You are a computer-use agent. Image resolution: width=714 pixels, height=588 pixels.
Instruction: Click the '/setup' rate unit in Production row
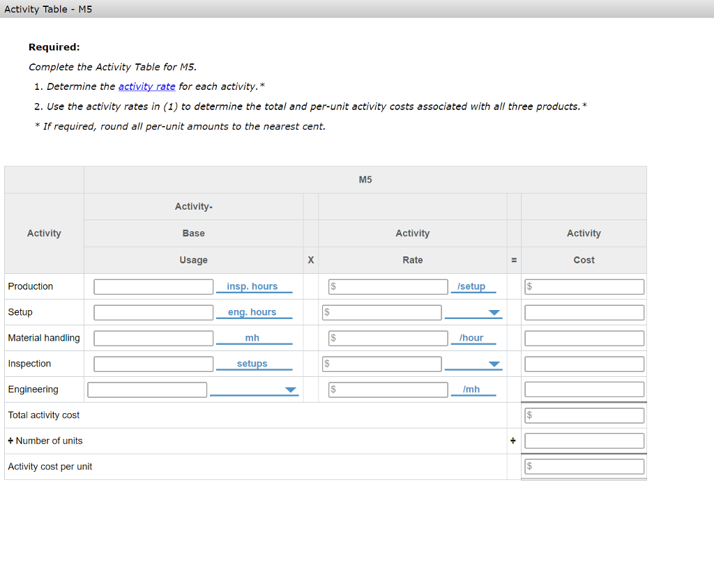click(x=471, y=286)
